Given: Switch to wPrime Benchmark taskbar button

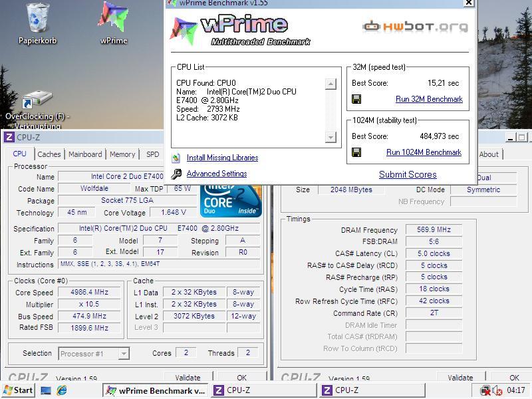Looking at the screenshot, I should 156,390.
